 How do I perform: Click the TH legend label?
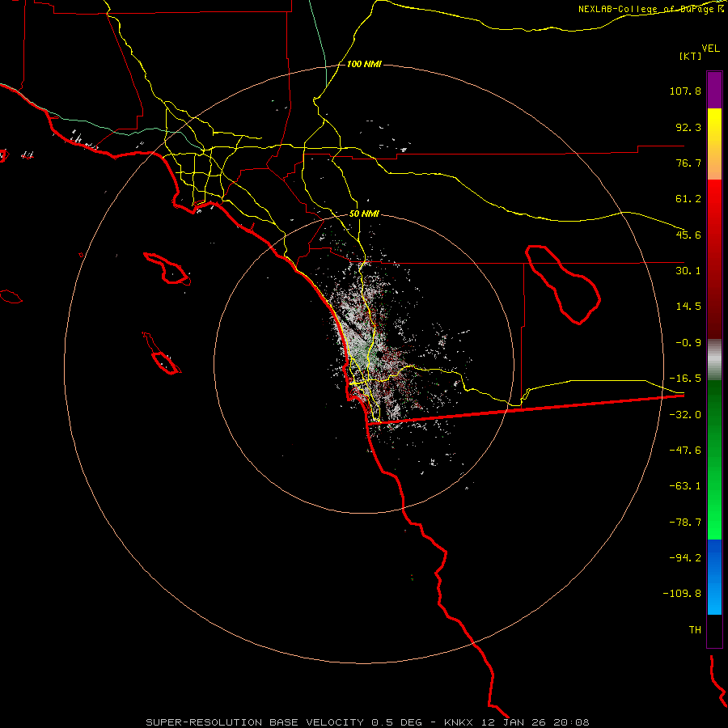(695, 630)
